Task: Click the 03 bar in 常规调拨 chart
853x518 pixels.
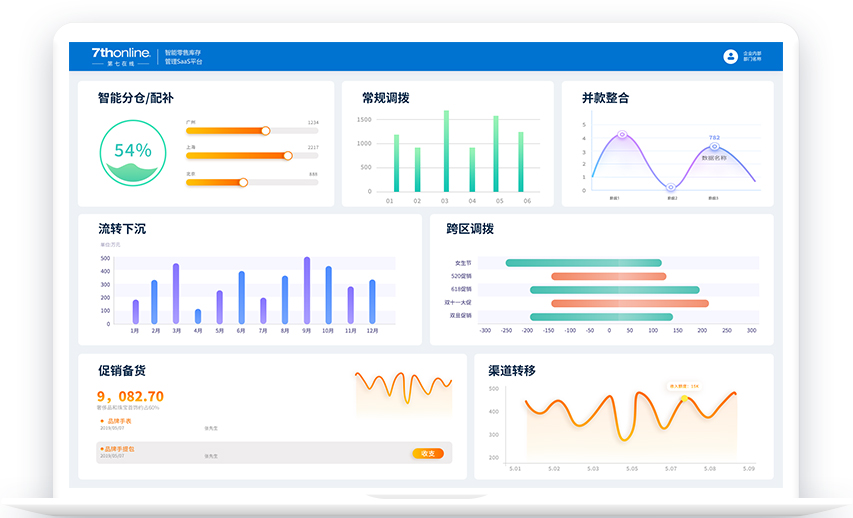Action: tap(446, 151)
